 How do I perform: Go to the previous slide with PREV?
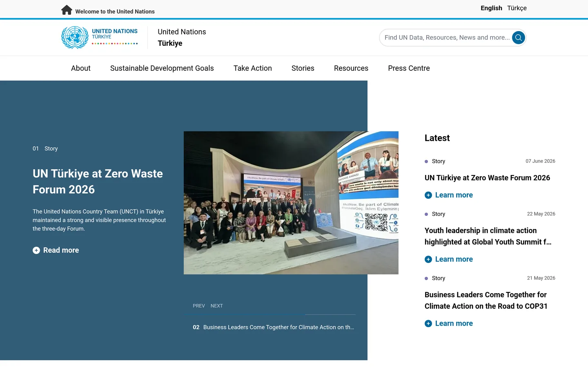click(x=199, y=306)
